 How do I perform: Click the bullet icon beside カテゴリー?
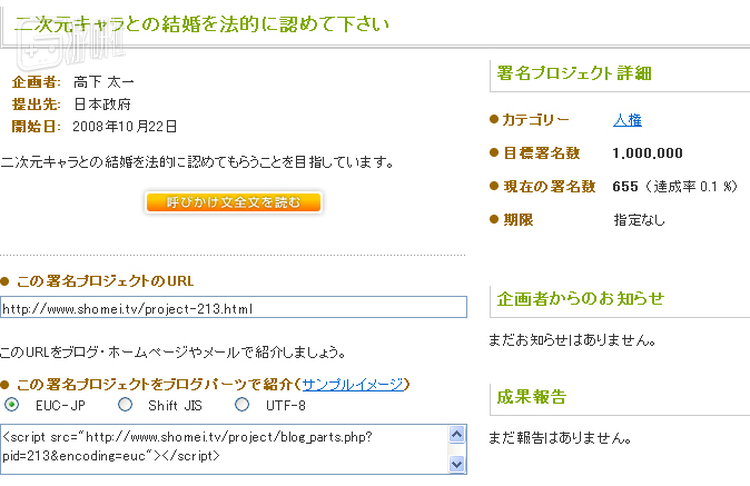(x=493, y=120)
